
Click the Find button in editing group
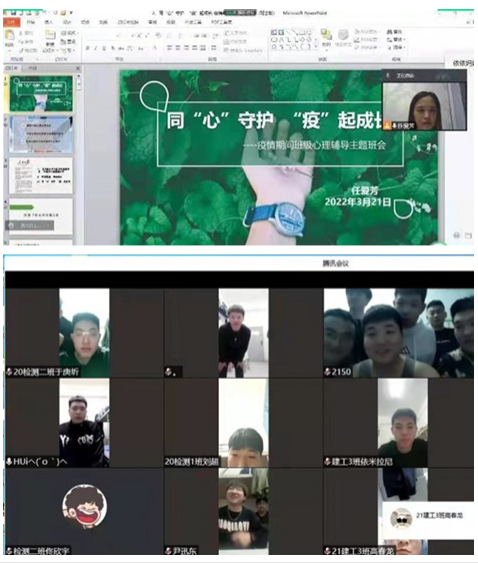(394, 32)
